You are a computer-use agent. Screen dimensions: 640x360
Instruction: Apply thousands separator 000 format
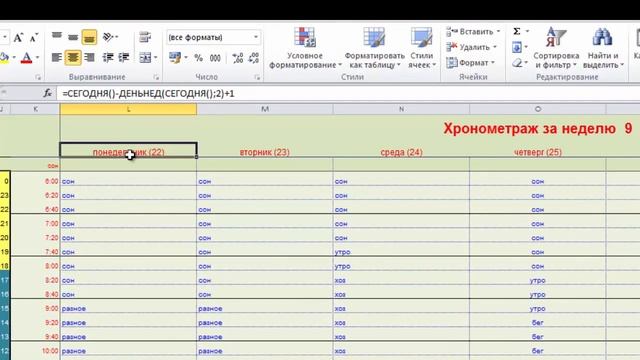(215, 58)
